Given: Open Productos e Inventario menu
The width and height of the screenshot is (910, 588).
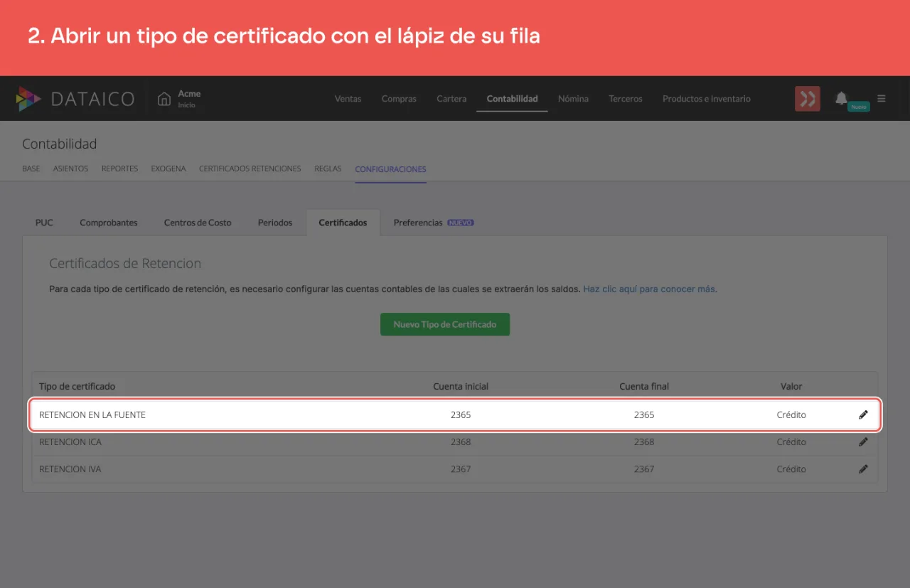Looking at the screenshot, I should 707,99.
